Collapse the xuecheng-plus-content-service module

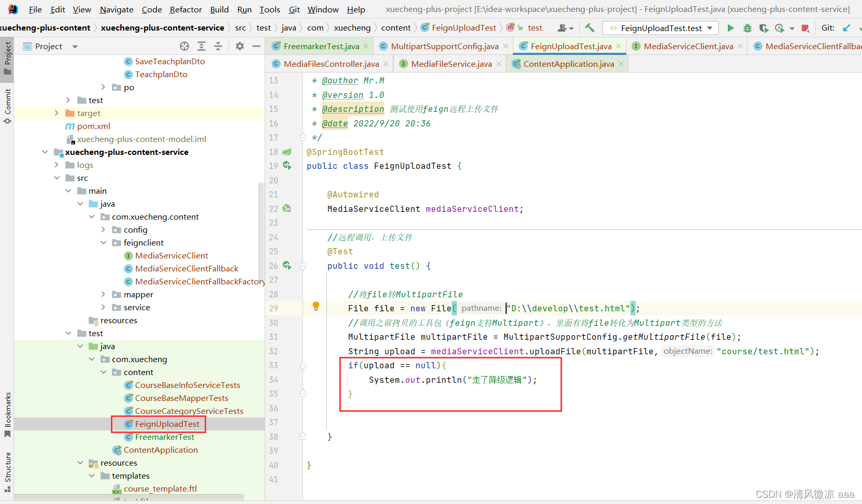pos(45,152)
